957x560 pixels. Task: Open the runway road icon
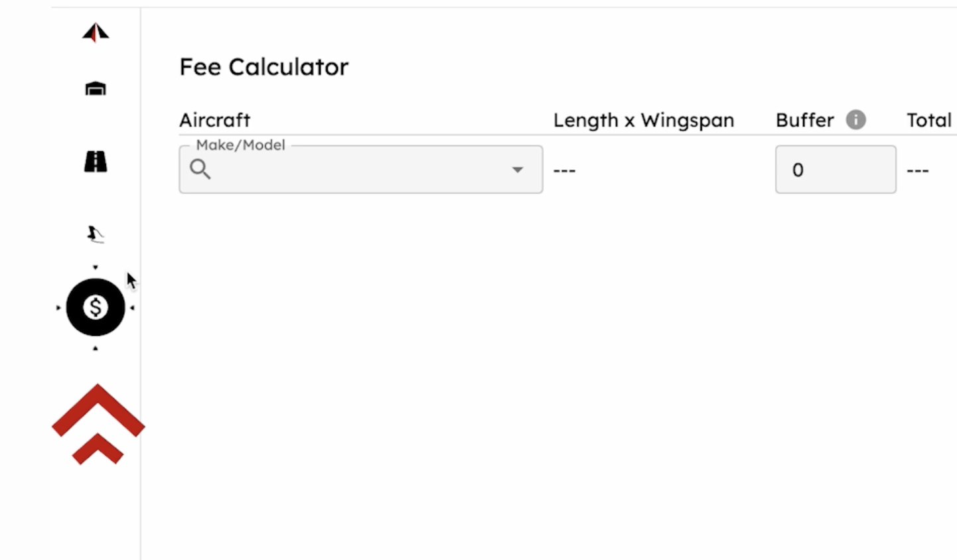[96, 161]
